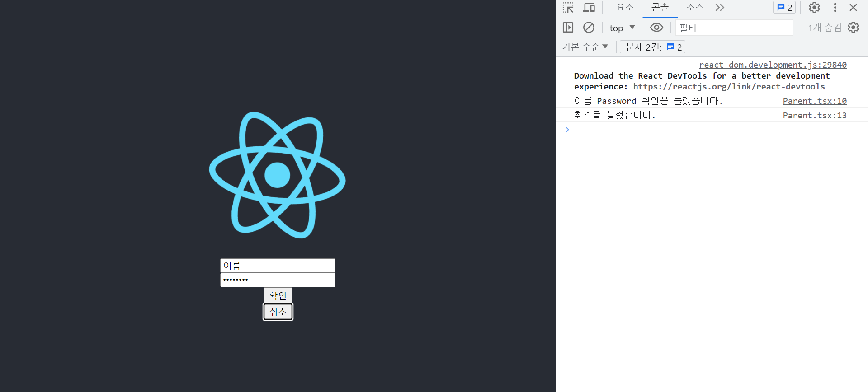Click the 취소를 눌렀습니다 log message
The width and height of the screenshot is (868, 392).
tap(615, 115)
